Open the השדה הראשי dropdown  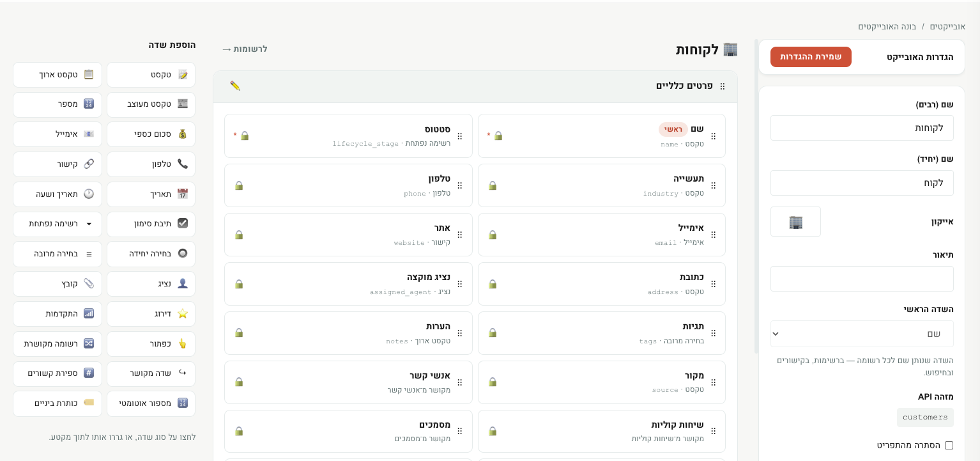coord(862,334)
